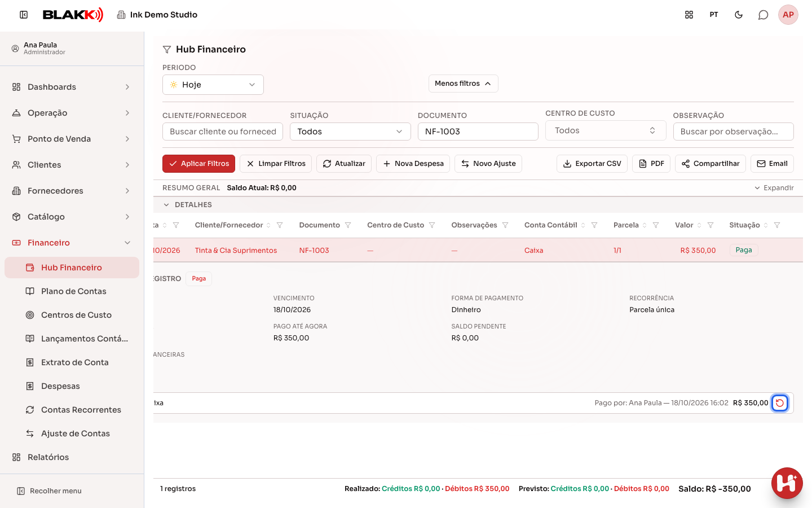Screen dimensions: 812x508
Task: Toggle dark mode moon icon
Action: click(739, 15)
